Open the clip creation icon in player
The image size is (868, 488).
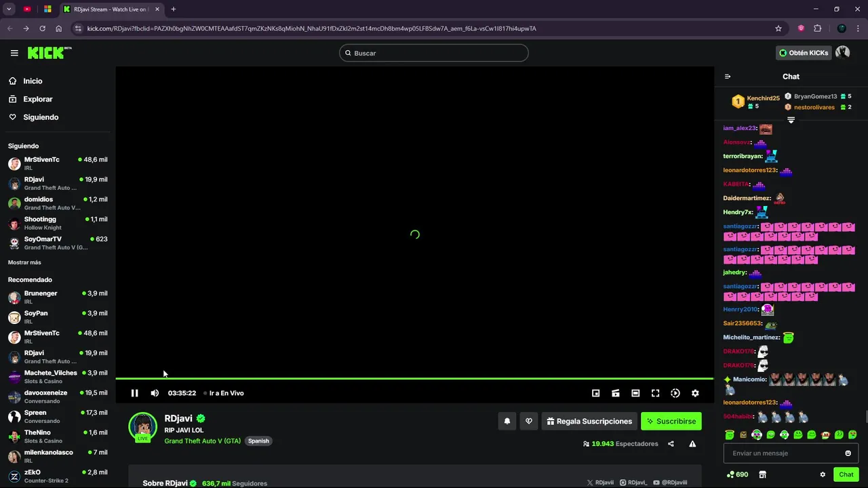[x=616, y=393]
